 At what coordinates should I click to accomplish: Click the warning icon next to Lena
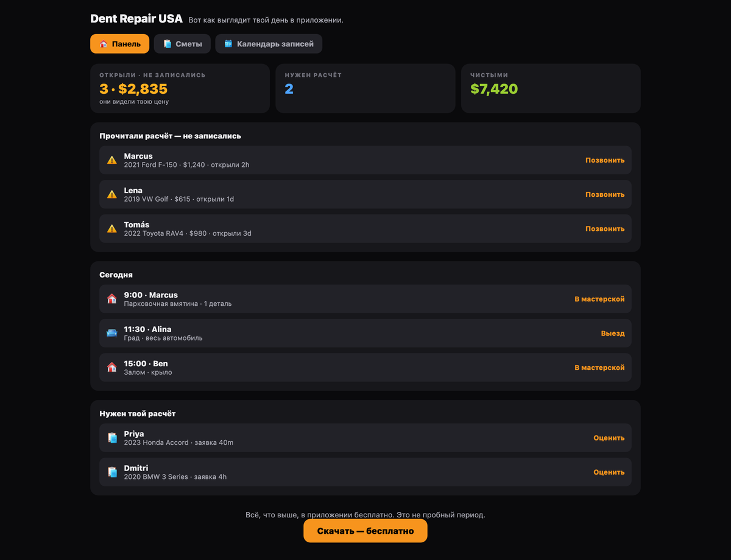pos(112,194)
